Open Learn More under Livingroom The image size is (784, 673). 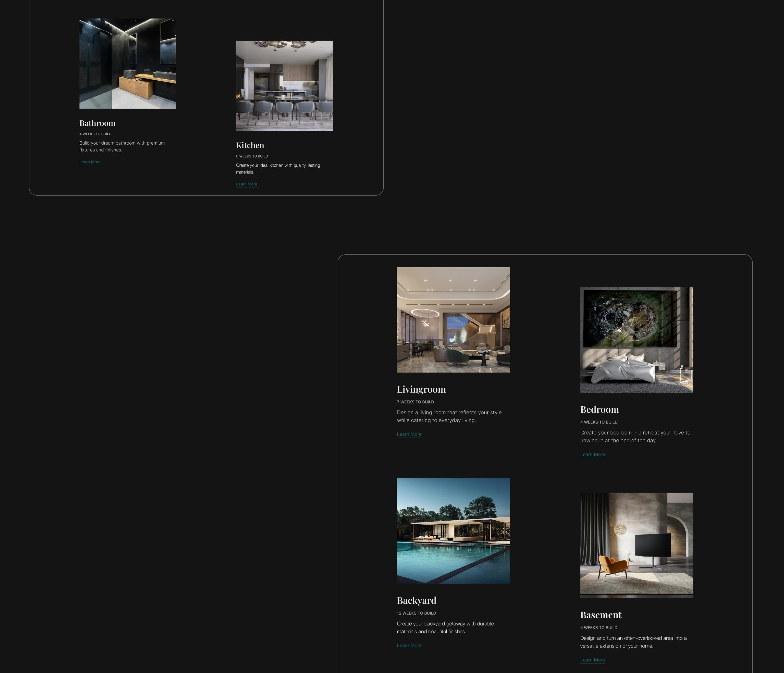point(409,434)
